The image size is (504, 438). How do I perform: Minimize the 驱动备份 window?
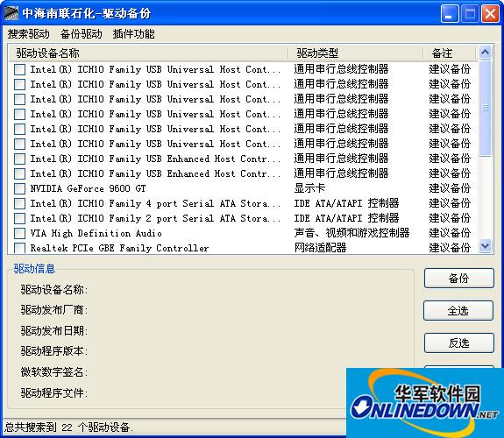450,14
